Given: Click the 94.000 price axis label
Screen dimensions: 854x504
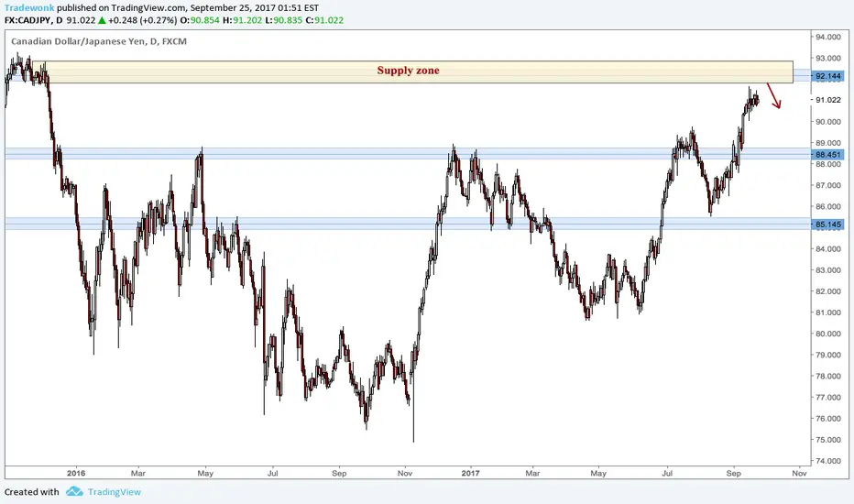Looking at the screenshot, I should pos(827,37).
